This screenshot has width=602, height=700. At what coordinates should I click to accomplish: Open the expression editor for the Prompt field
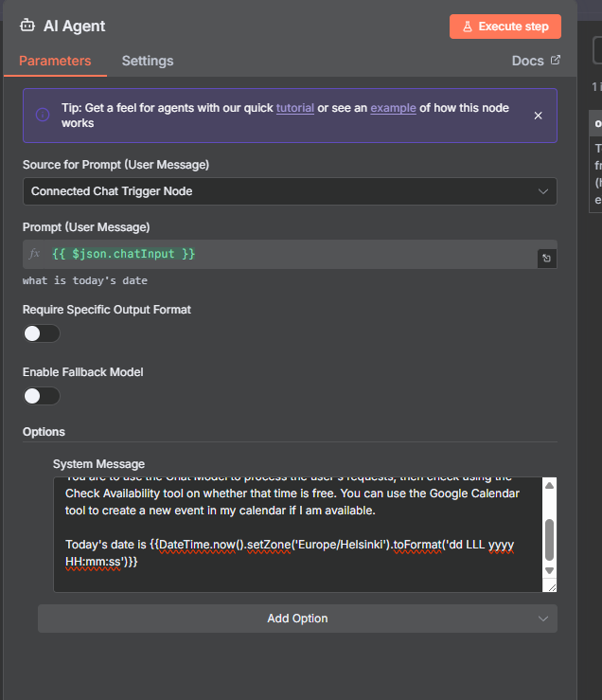546,258
